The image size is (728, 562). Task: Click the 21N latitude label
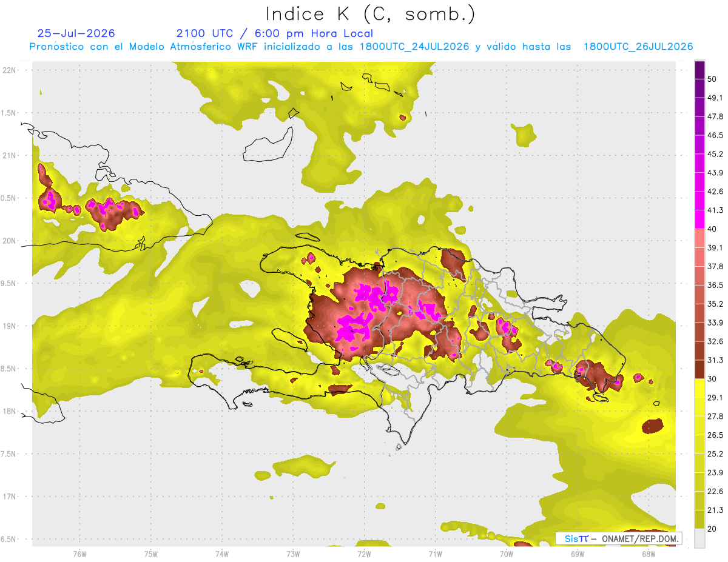click(9, 155)
